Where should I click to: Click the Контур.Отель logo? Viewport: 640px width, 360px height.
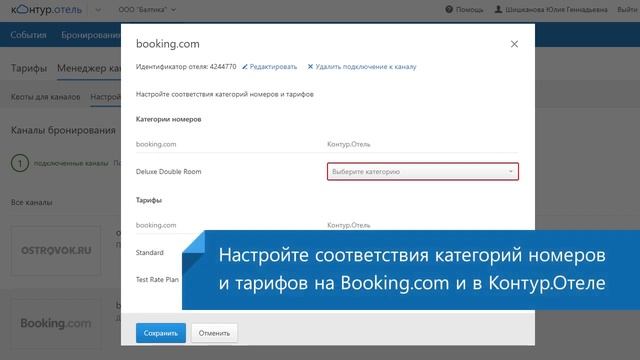pos(47,9)
